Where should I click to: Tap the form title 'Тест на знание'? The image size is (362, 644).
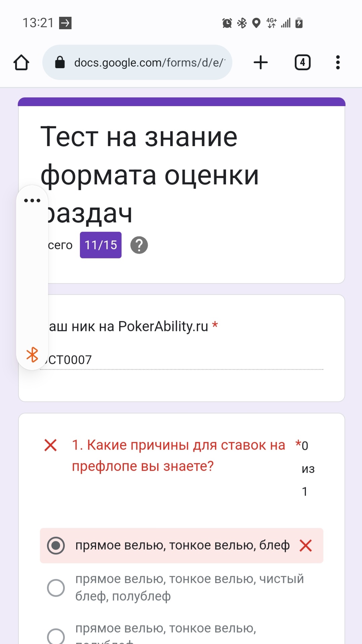pos(139,137)
